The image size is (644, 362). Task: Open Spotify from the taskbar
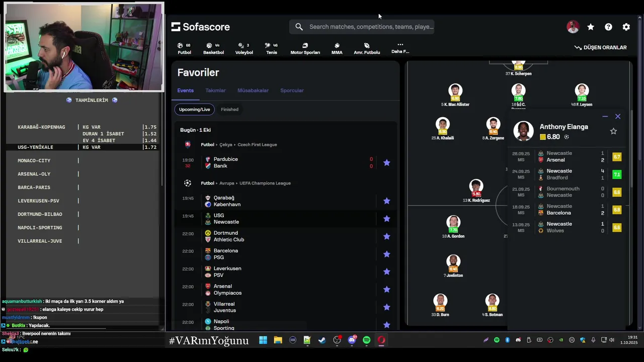366,340
